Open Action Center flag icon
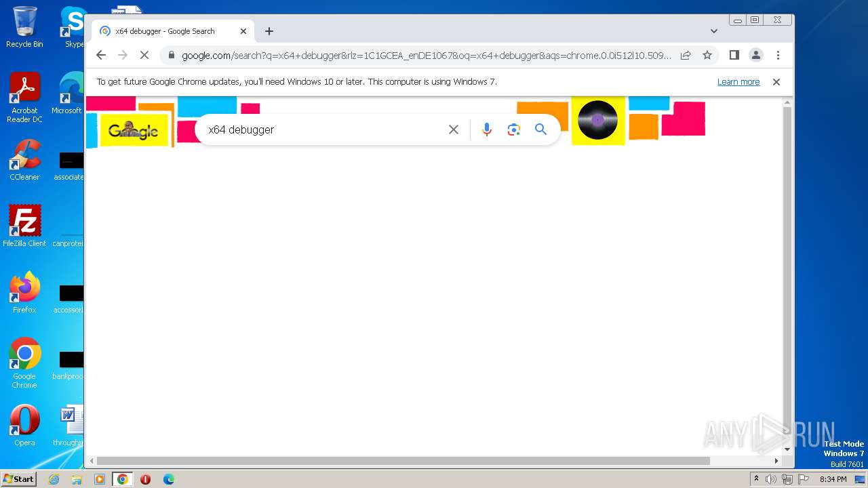The image size is (868, 488). click(803, 479)
